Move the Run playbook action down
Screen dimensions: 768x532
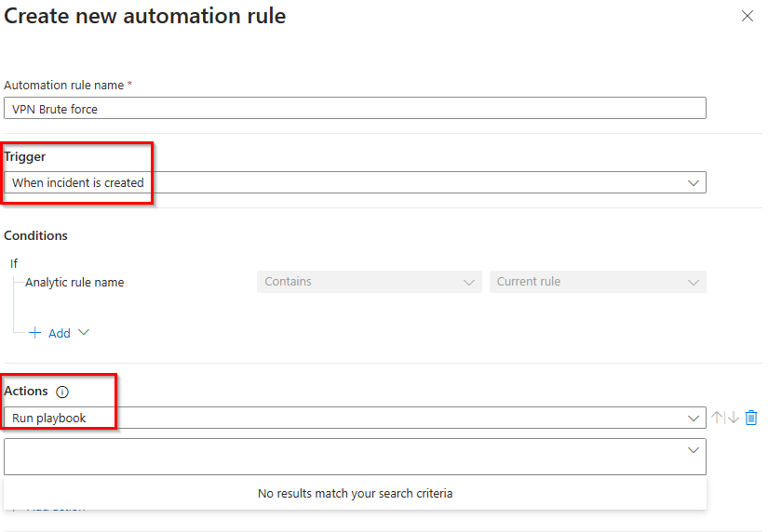click(734, 419)
